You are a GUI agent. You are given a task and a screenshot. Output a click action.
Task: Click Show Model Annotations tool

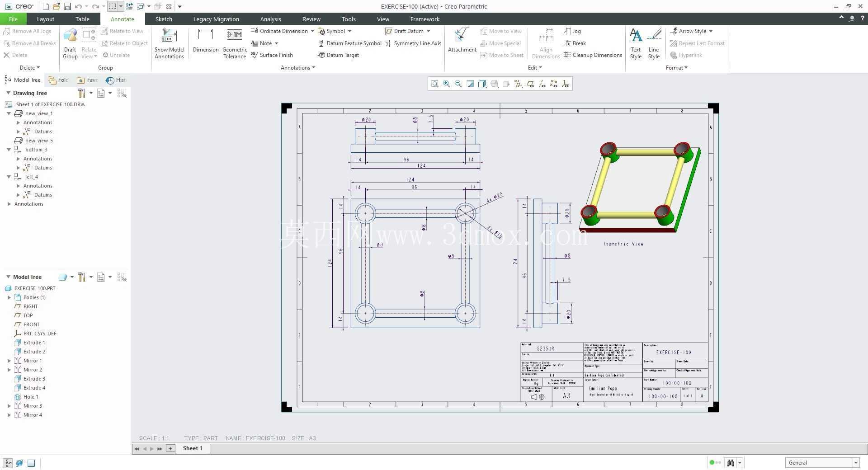[x=169, y=43]
